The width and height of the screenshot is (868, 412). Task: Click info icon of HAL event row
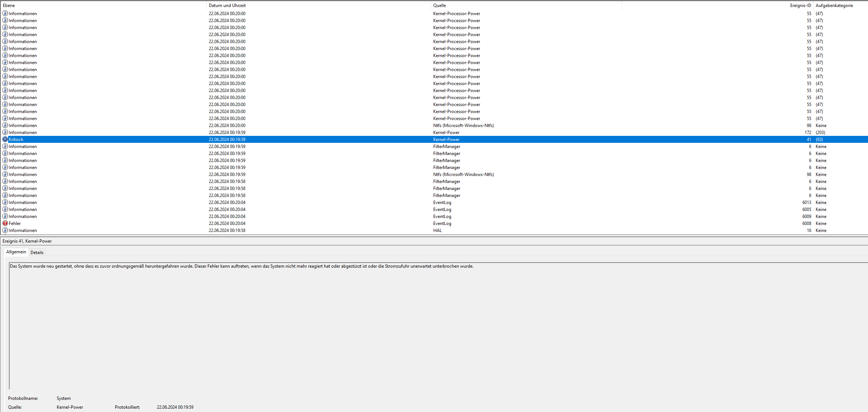tap(5, 230)
